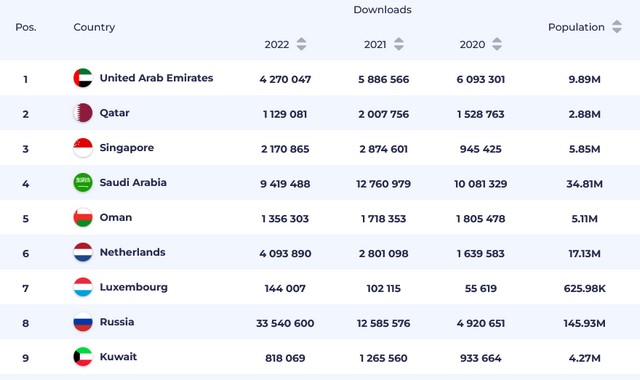The height and width of the screenshot is (380, 640).
Task: Click the Saudi Arabia flag icon
Action: click(x=83, y=182)
